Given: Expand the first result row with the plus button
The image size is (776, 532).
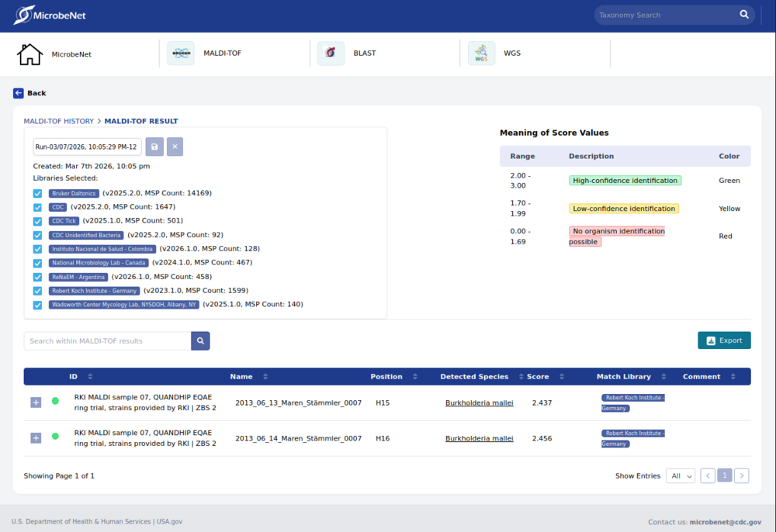Looking at the screenshot, I should (x=35, y=402).
